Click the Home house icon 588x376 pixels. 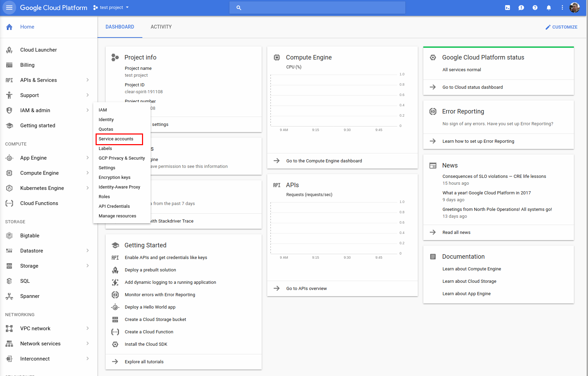[9, 27]
